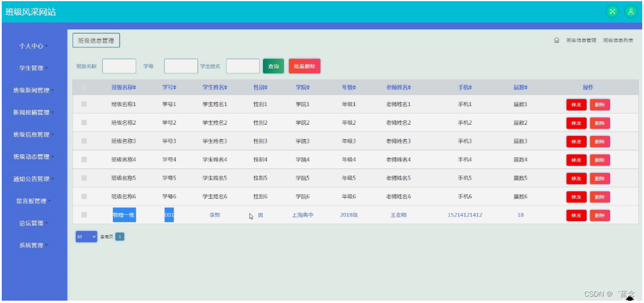Click 删除 in row 班级名称4
Image resolution: width=644 pixels, height=303 pixels.
pos(600,160)
